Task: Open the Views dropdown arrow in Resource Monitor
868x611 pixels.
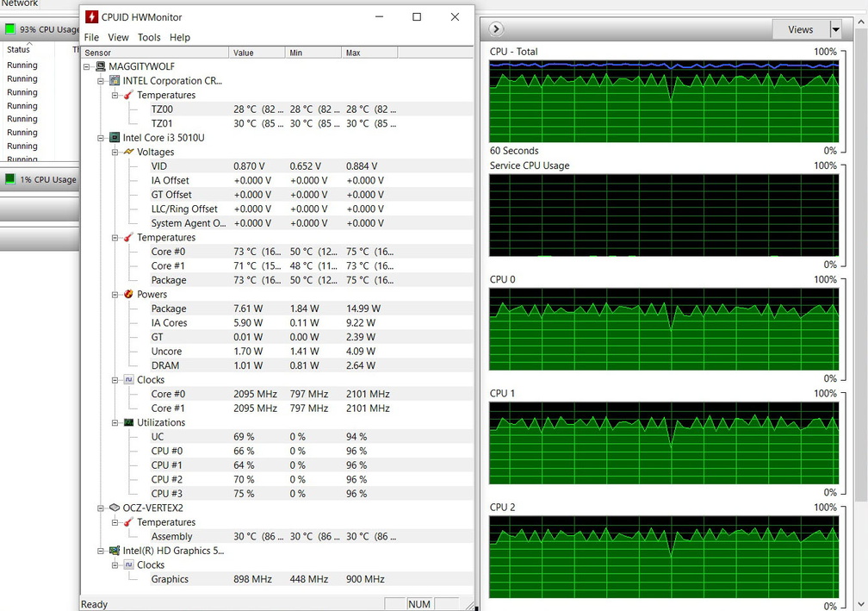Action: pyautogui.click(x=836, y=29)
